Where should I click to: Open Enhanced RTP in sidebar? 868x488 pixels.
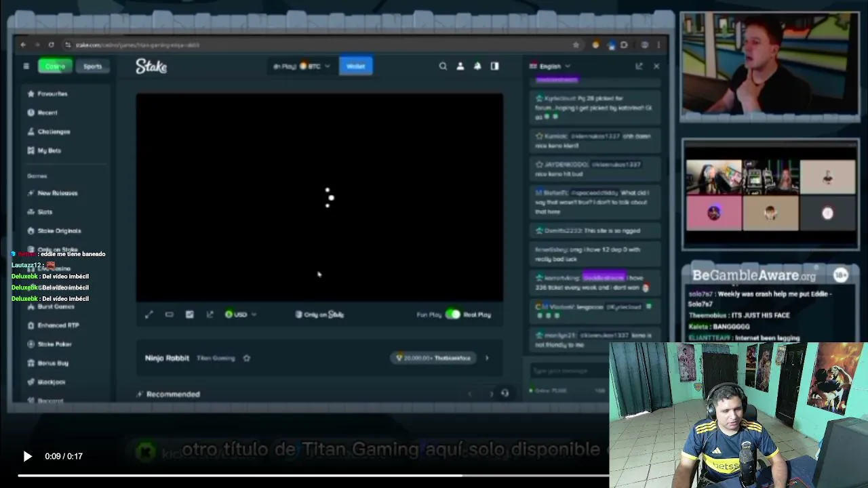click(53, 325)
